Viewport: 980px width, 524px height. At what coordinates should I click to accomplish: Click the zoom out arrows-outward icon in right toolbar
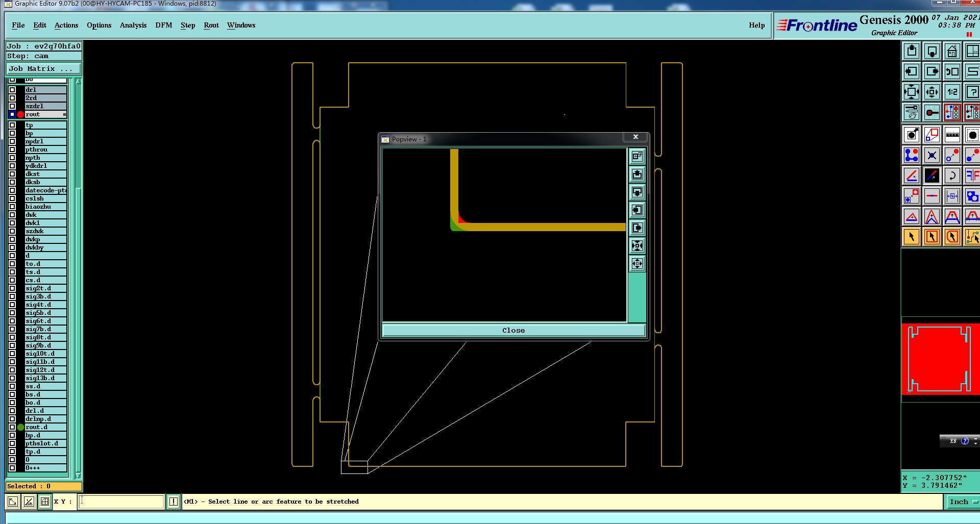coord(932,92)
